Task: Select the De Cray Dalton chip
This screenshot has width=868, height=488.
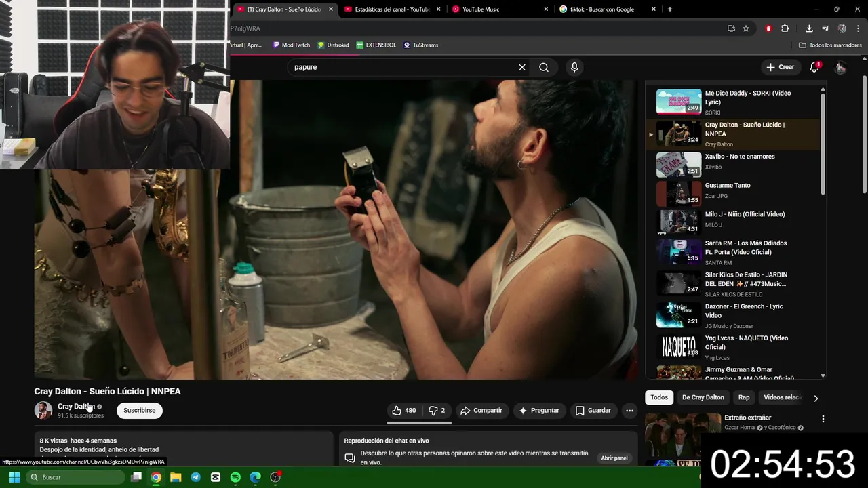Action: 703,397
